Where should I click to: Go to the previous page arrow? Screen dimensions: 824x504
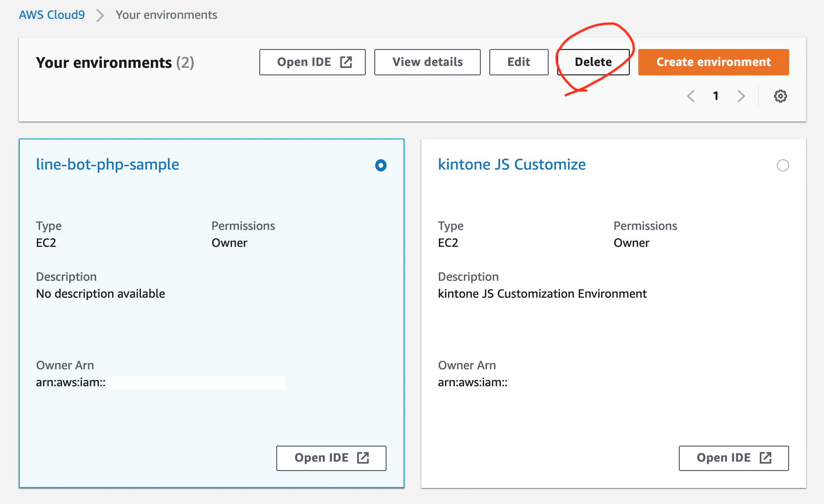coord(691,96)
